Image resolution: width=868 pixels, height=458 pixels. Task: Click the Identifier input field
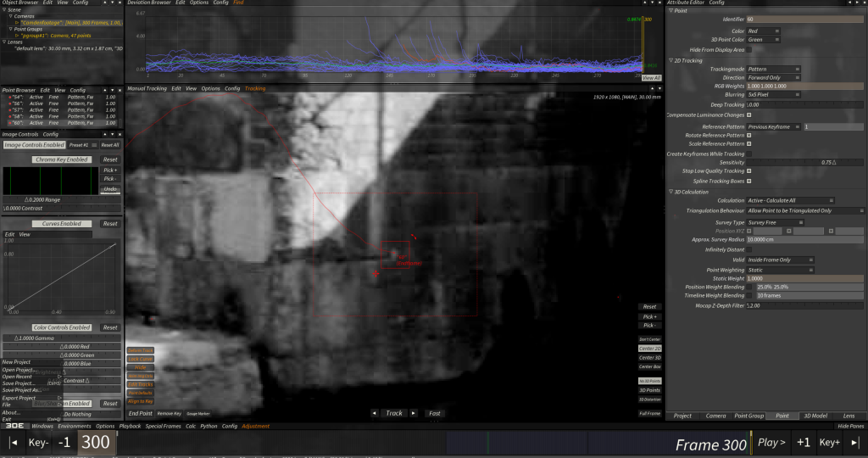click(805, 20)
